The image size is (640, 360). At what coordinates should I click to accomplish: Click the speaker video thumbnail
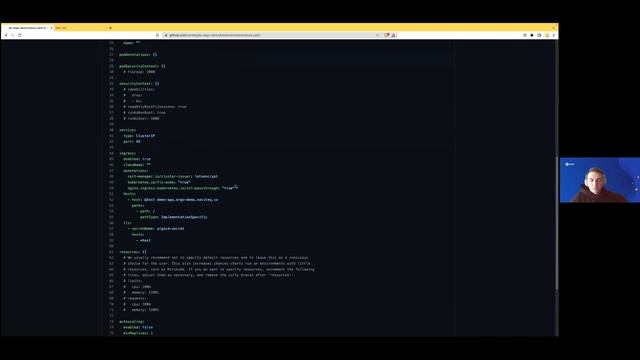pyautogui.click(x=600, y=180)
